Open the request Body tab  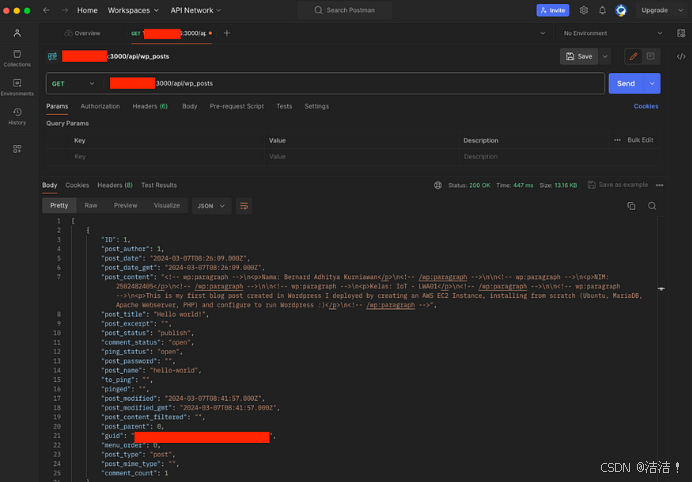pyautogui.click(x=190, y=106)
